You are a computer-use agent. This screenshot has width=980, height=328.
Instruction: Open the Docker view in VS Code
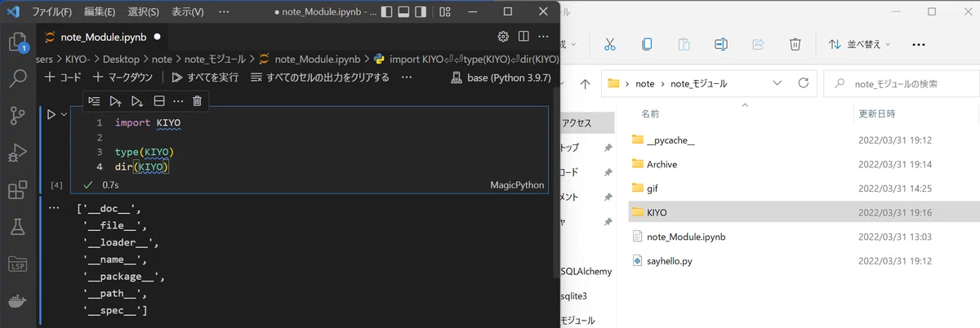tap(17, 300)
